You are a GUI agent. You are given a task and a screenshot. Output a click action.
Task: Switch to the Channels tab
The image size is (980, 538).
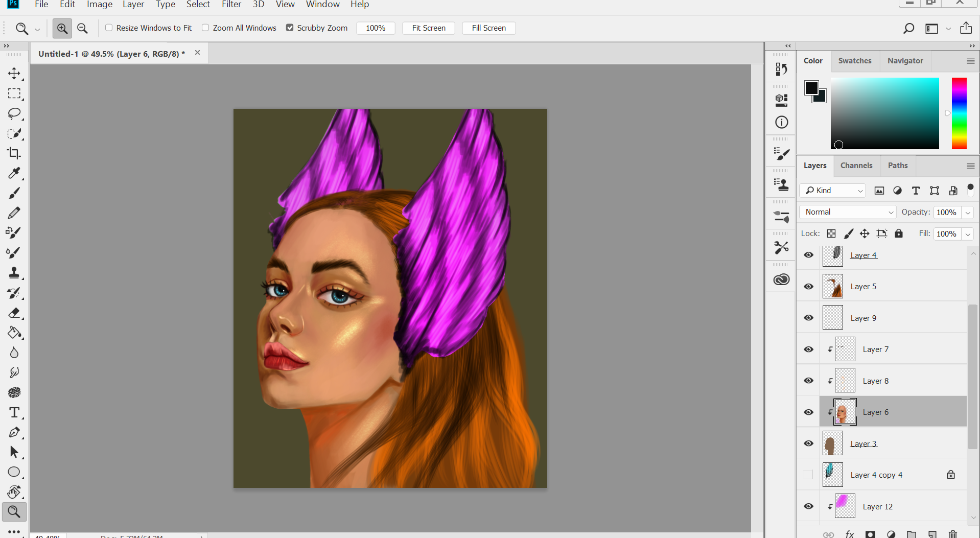(x=856, y=166)
